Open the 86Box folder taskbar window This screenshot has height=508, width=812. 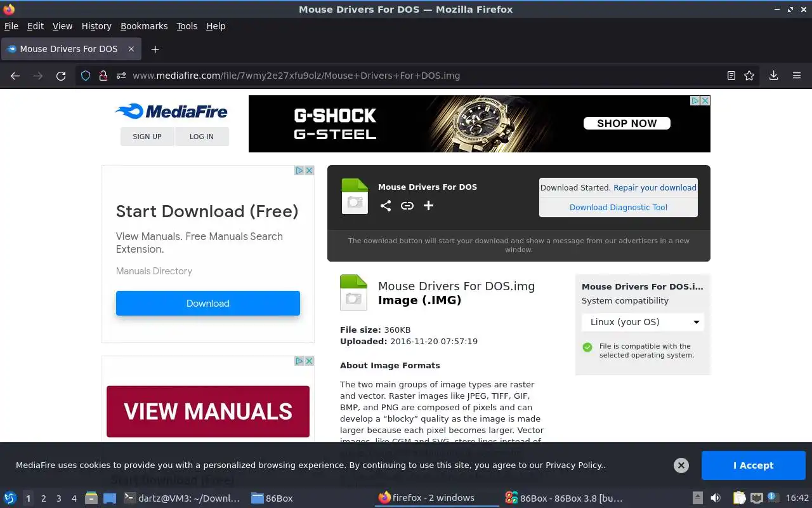point(272,498)
